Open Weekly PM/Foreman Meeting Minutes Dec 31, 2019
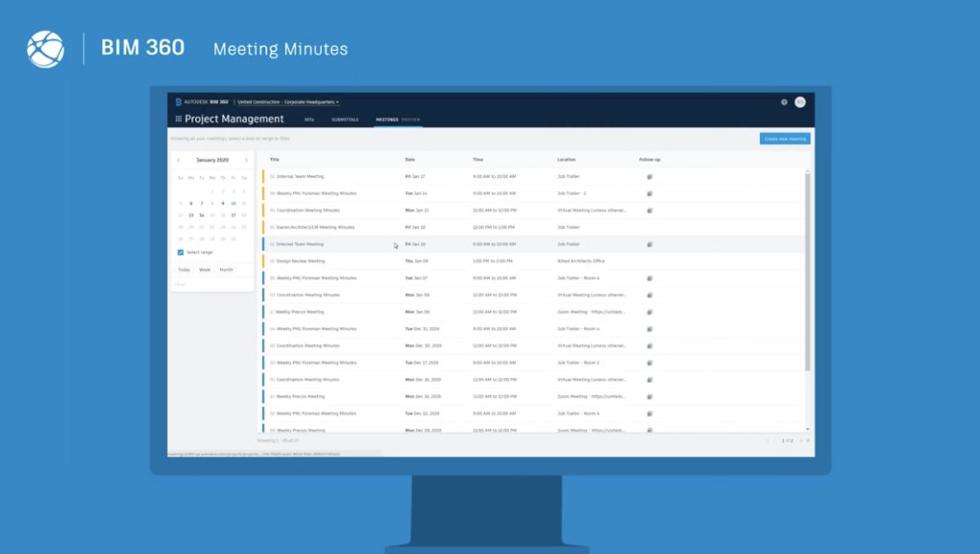 pos(316,328)
